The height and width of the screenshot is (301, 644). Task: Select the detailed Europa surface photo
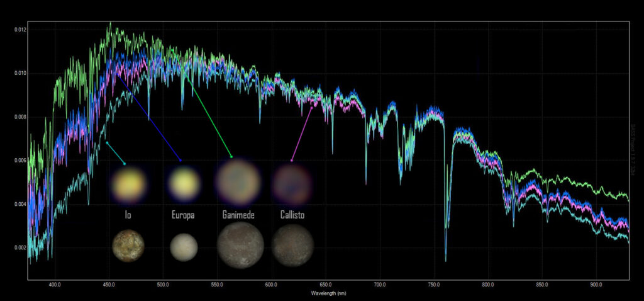point(184,247)
